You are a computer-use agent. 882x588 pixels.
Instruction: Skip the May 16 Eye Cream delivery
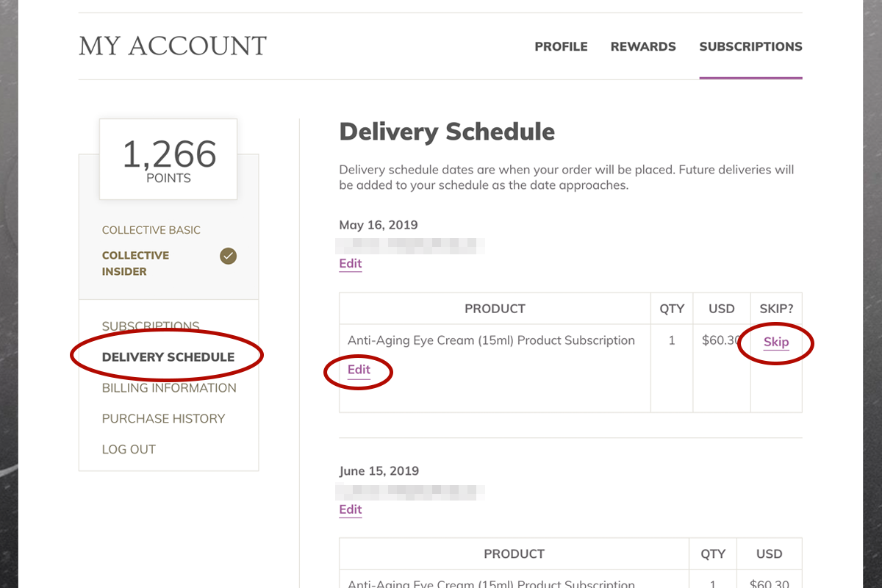[x=776, y=342]
